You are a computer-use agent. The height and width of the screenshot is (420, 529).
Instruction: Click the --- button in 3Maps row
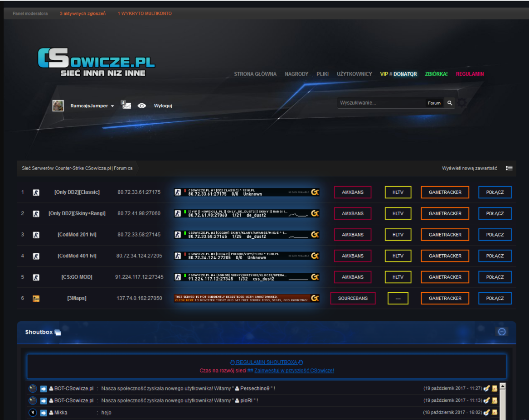coord(398,298)
